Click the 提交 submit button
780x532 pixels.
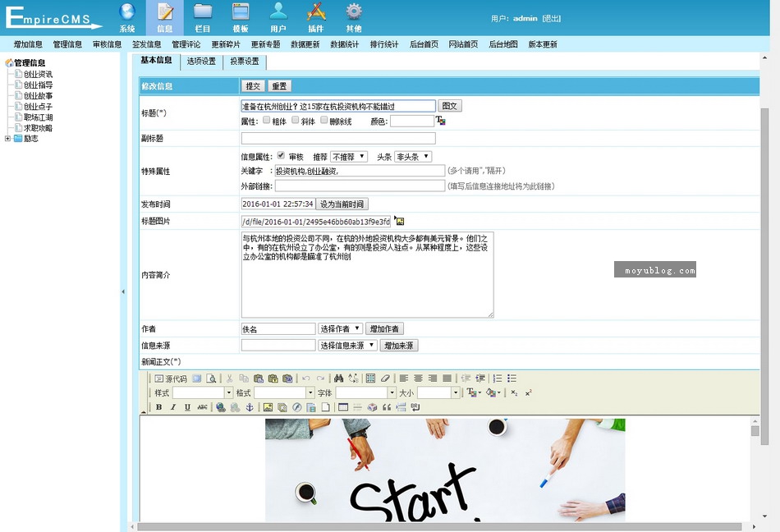[253, 86]
